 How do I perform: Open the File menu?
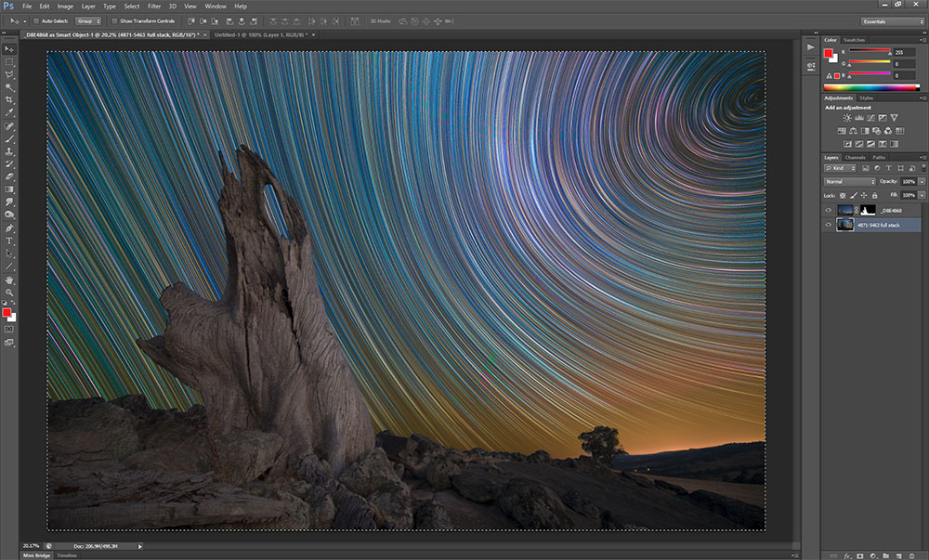point(27,7)
